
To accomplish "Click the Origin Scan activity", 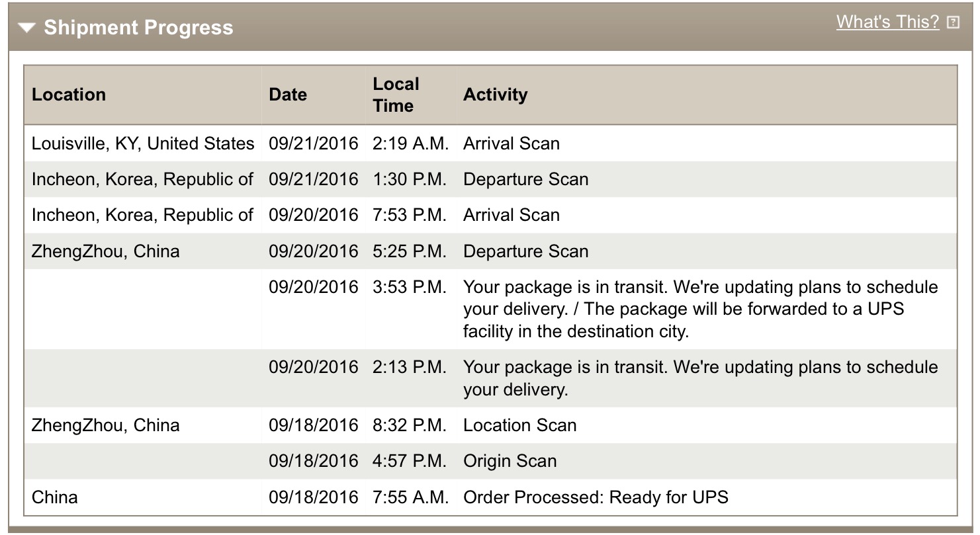I will pos(510,461).
